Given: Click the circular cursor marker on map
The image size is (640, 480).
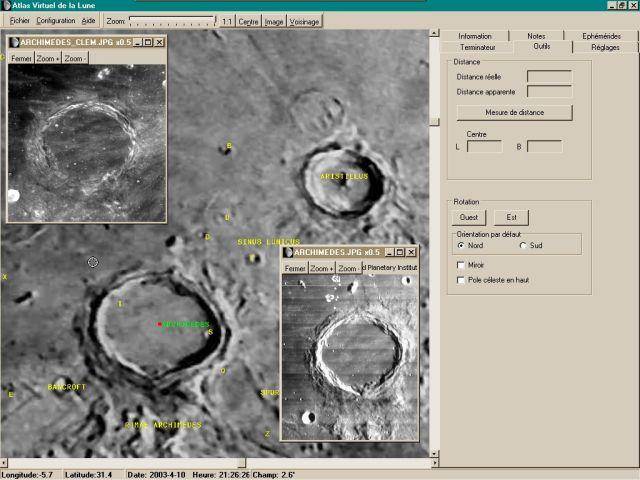Looking at the screenshot, I should [93, 262].
